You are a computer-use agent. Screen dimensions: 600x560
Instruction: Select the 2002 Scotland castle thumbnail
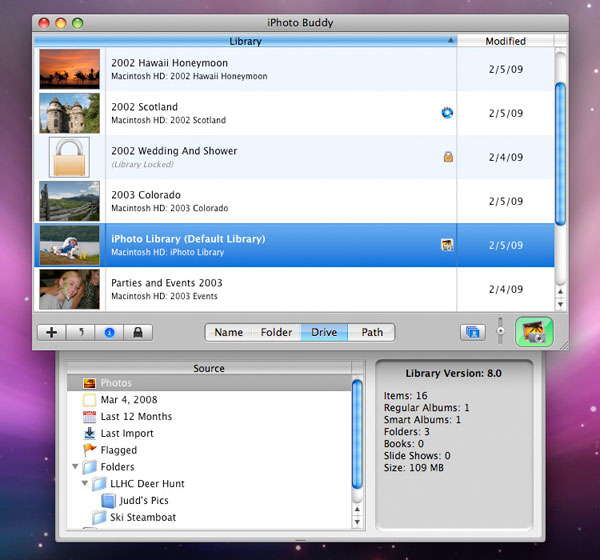tap(70, 113)
